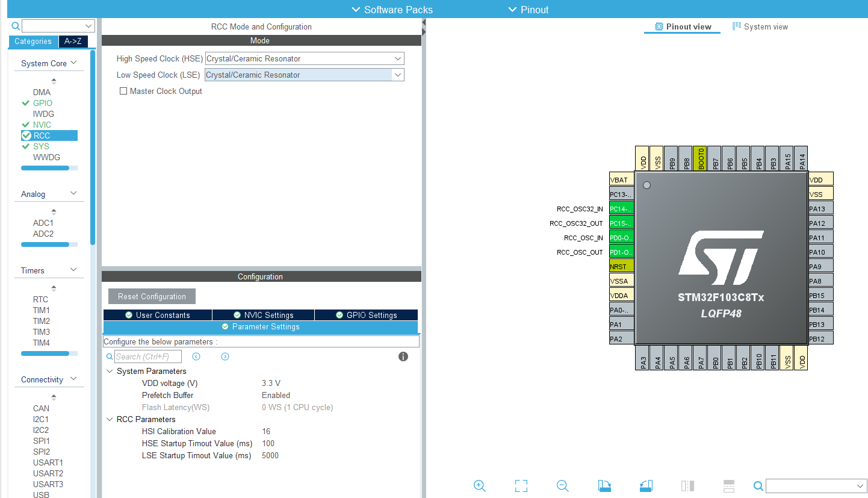This screenshot has width=868, height=498.
Task: Click the Reset Configuration button
Action: [152, 296]
